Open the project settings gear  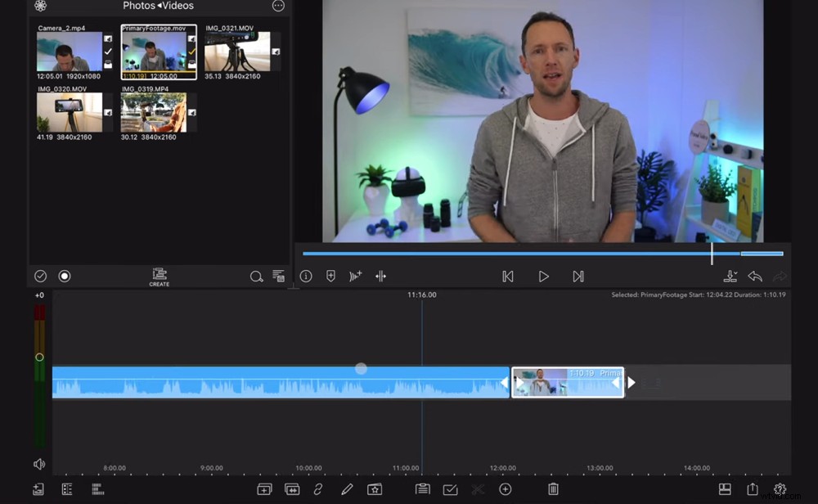[x=780, y=488]
